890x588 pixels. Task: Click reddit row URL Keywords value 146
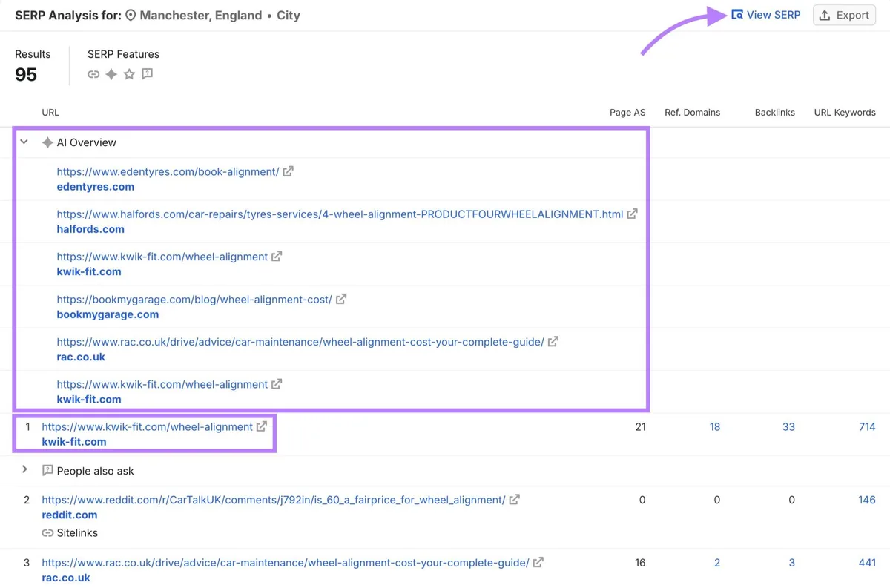coord(867,500)
